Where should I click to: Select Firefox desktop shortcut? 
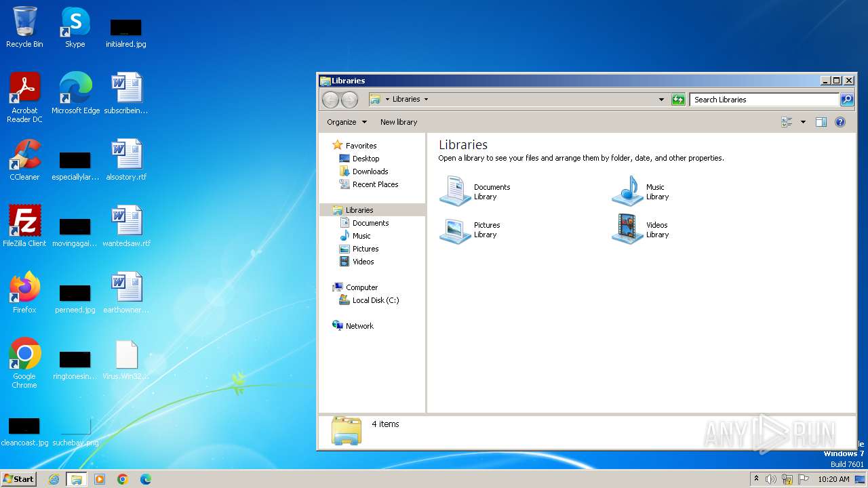pyautogui.click(x=24, y=293)
